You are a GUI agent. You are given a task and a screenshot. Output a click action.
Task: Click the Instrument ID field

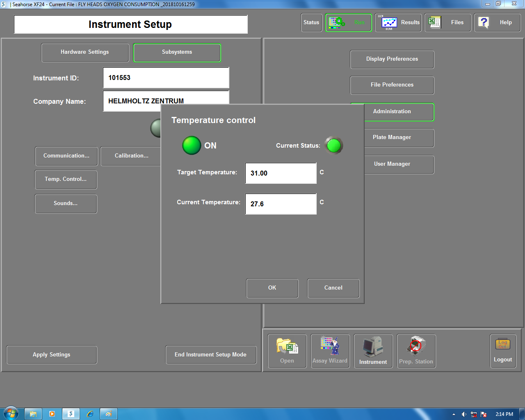coord(166,78)
